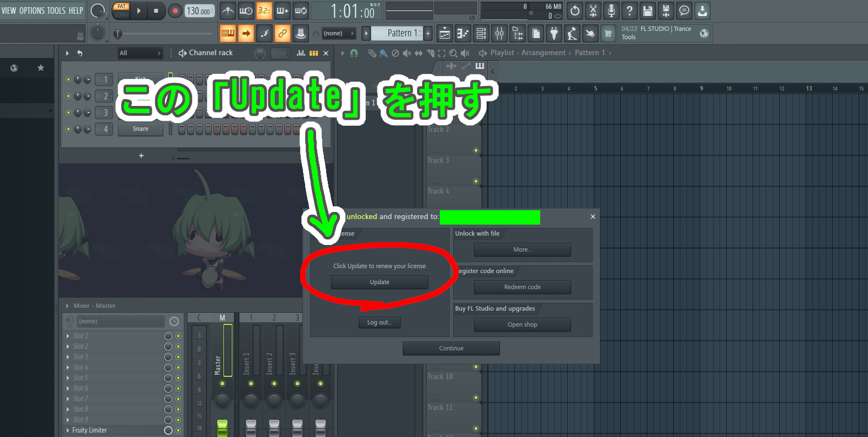Save project with the floppy disk icon

click(x=648, y=10)
